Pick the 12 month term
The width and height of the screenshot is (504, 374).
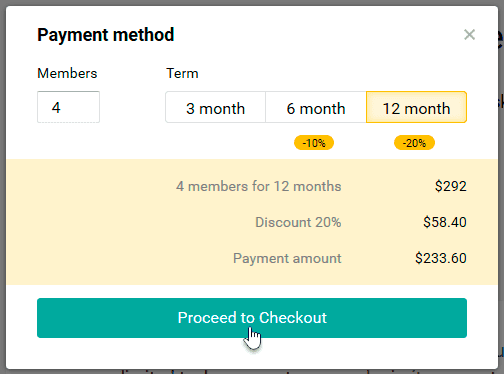[x=416, y=107]
